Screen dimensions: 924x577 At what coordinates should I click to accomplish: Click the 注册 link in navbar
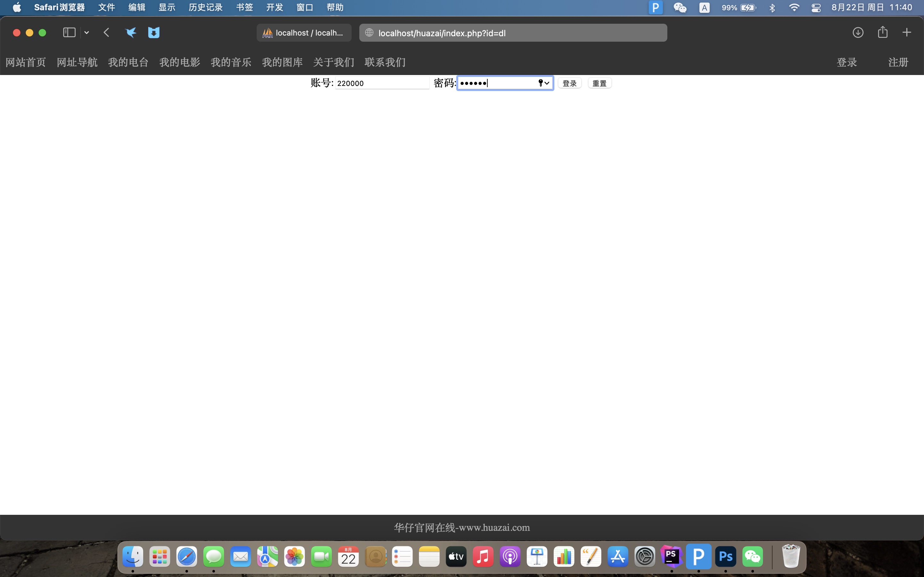coord(898,62)
